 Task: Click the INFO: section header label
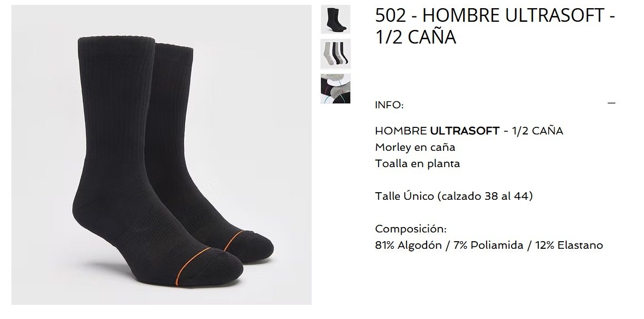(389, 105)
